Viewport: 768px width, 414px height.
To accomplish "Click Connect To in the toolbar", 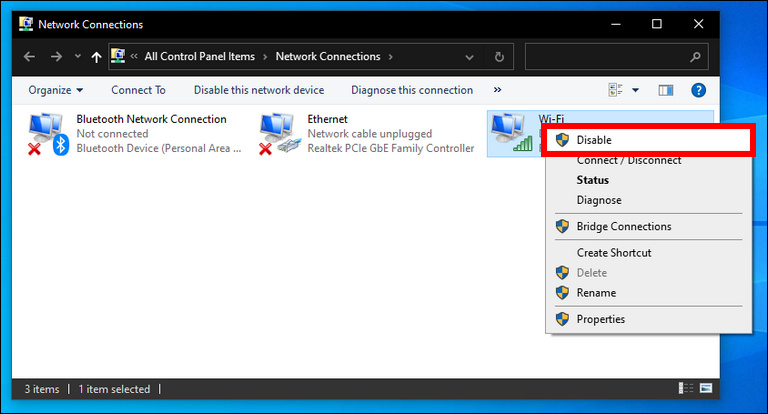I will [x=138, y=90].
